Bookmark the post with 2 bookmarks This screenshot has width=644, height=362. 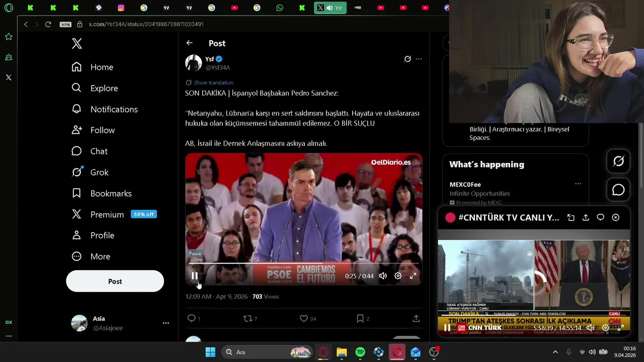(x=360, y=318)
